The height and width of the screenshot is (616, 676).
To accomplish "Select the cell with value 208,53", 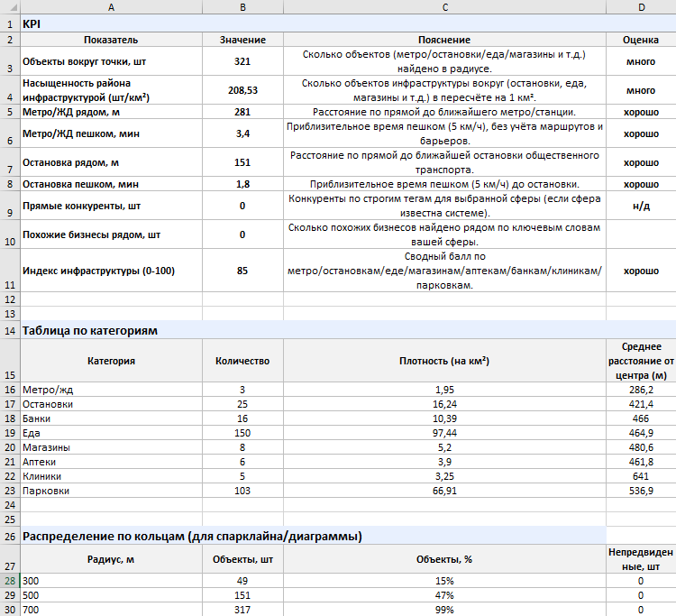I will click(242, 90).
